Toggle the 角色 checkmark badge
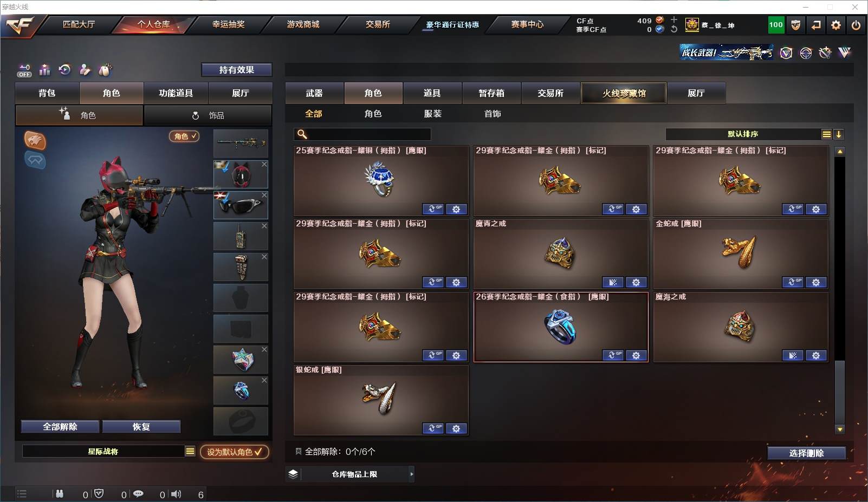The image size is (868, 502). click(x=184, y=136)
